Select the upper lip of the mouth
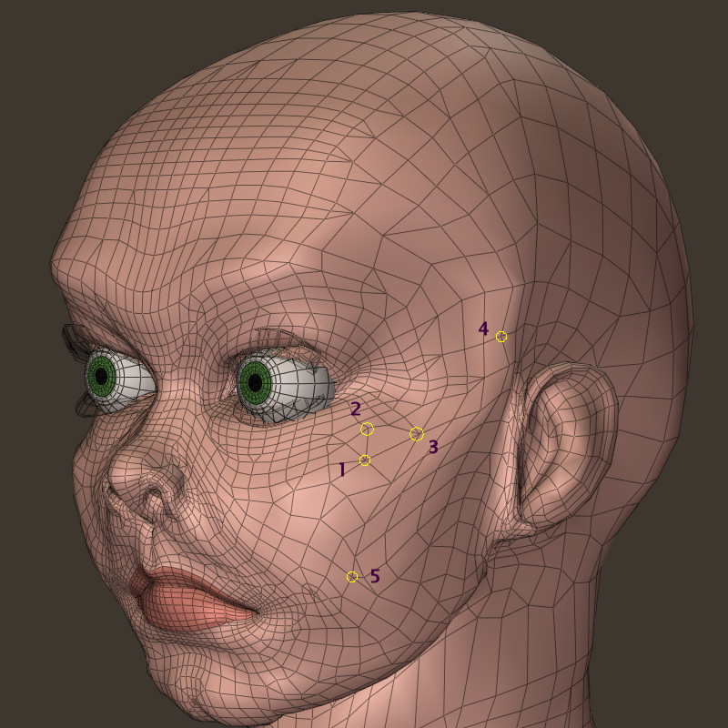 coord(186,580)
